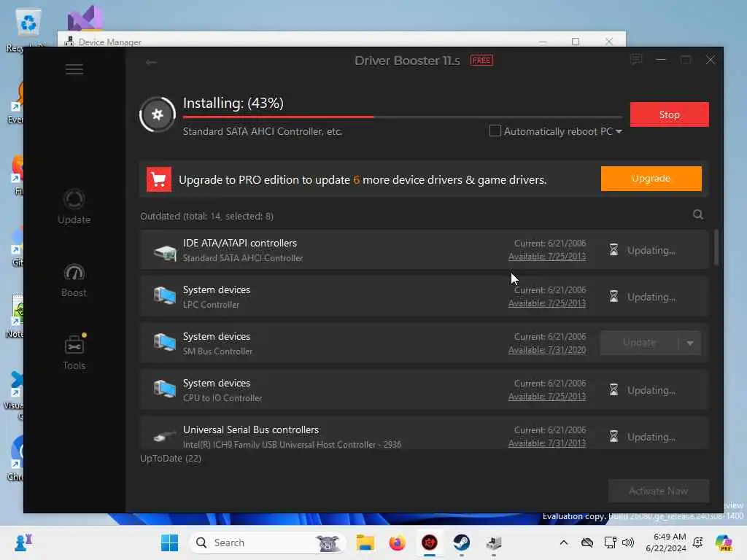
Task: Click the Outdated total 14 selected 8 label
Action: (x=206, y=216)
